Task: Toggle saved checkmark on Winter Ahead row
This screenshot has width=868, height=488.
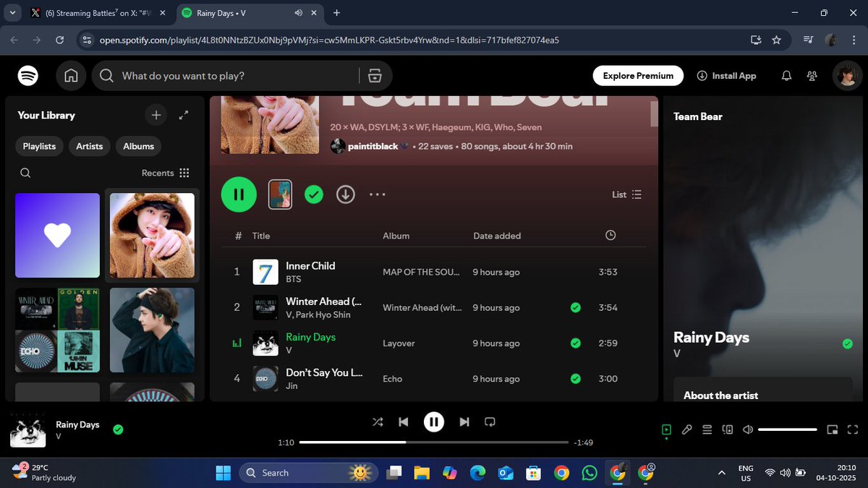Action: [575, 307]
